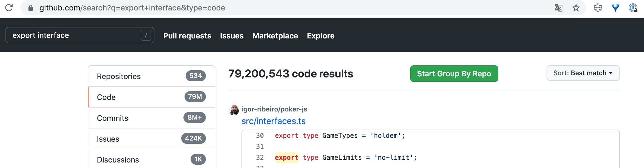
Task: Open Pull requests in the top nav
Action: pos(187,36)
